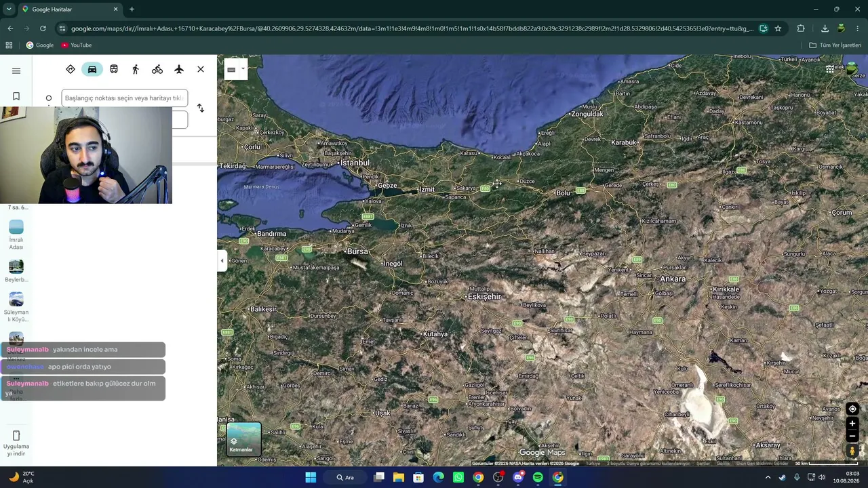Open Spotify from the taskbar
Viewport: 868px width, 488px height.
tap(538, 477)
